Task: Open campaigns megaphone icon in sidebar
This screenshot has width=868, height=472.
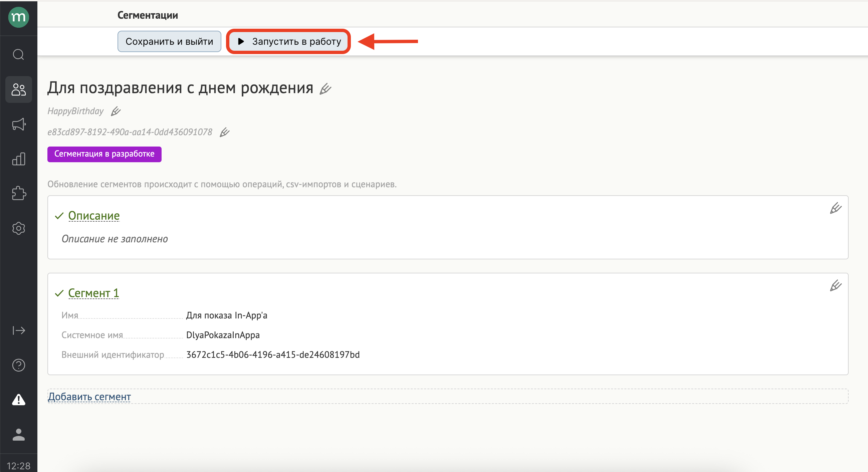Action: [19, 124]
